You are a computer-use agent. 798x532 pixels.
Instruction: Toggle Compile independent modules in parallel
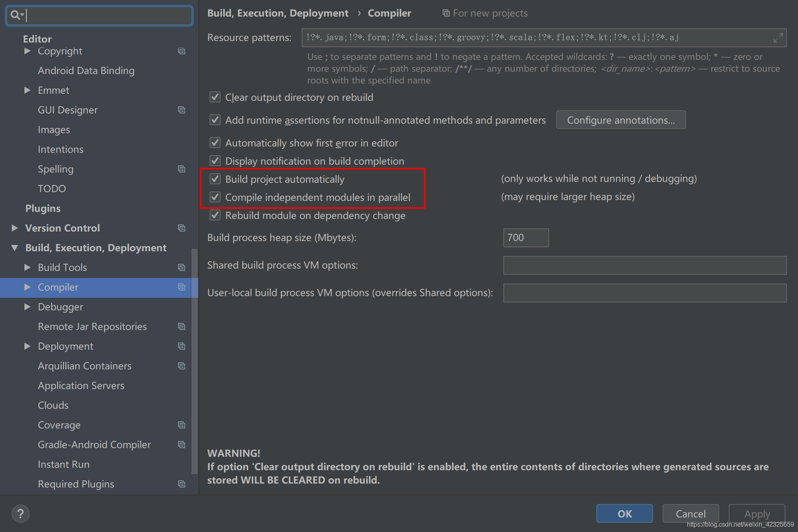(x=215, y=197)
